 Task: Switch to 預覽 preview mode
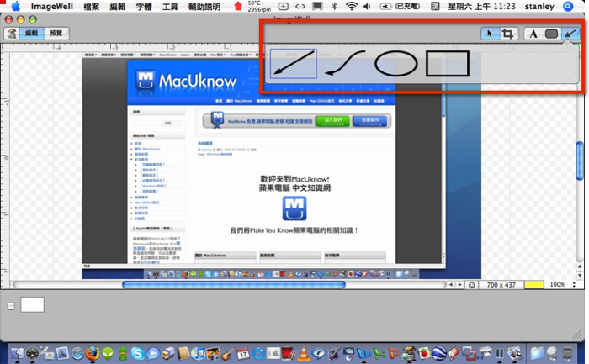tap(56, 34)
